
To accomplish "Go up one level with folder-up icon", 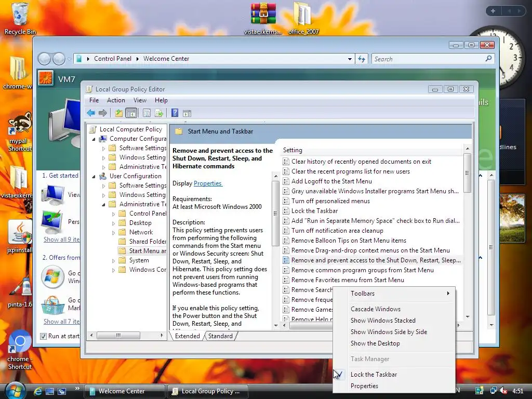I will [119, 113].
